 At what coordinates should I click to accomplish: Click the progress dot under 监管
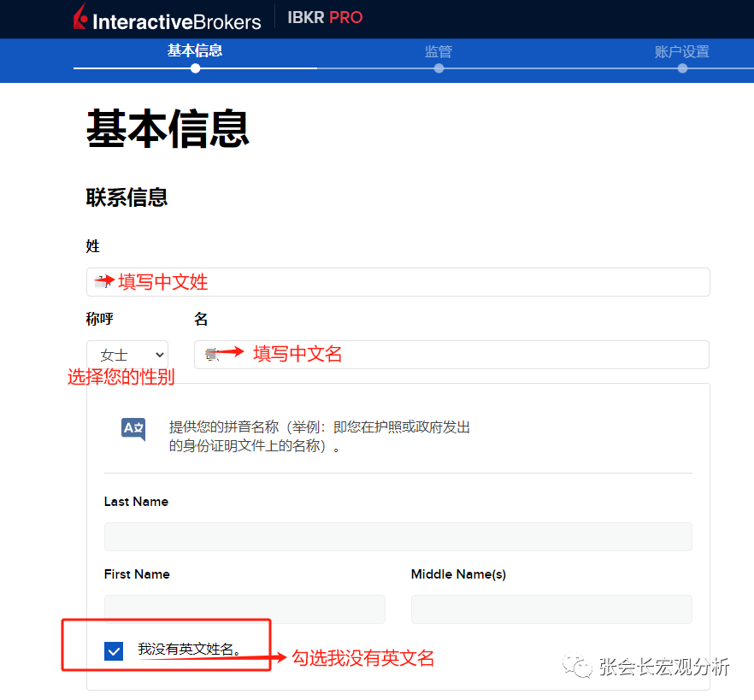439,68
